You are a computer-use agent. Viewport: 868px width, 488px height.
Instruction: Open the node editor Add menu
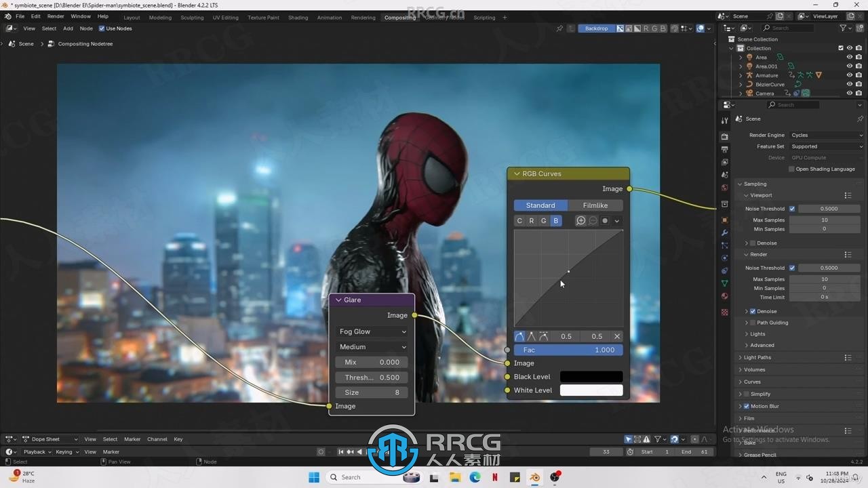tap(68, 28)
